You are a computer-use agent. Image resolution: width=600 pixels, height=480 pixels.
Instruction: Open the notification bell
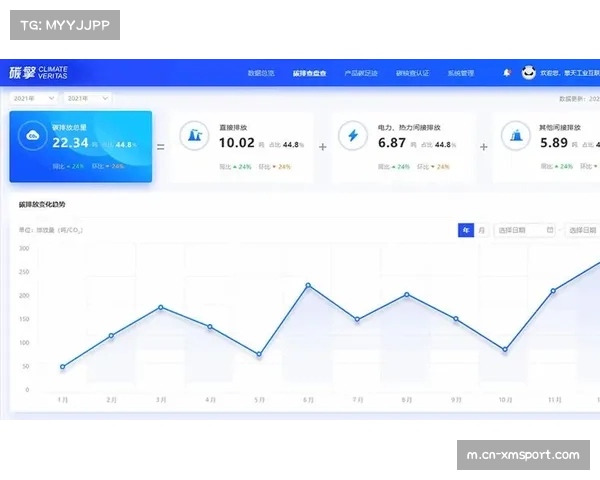point(507,72)
